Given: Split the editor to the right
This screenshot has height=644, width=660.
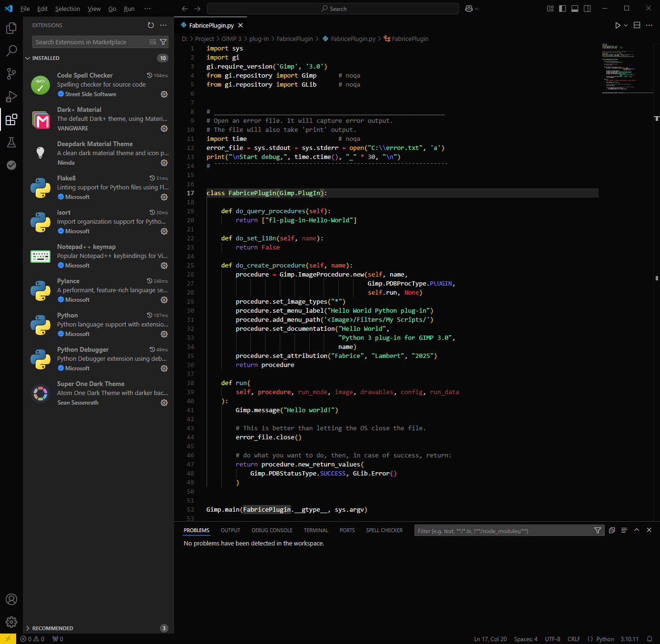Looking at the screenshot, I should pyautogui.click(x=637, y=25).
